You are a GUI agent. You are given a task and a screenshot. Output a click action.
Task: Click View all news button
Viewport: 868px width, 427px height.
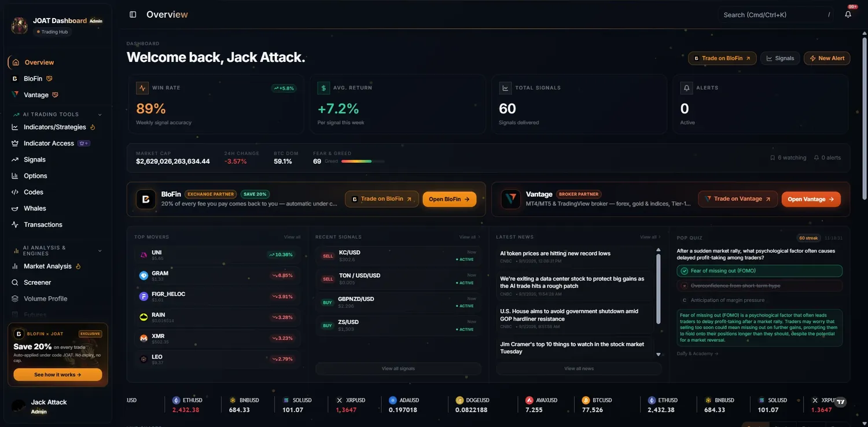579,369
